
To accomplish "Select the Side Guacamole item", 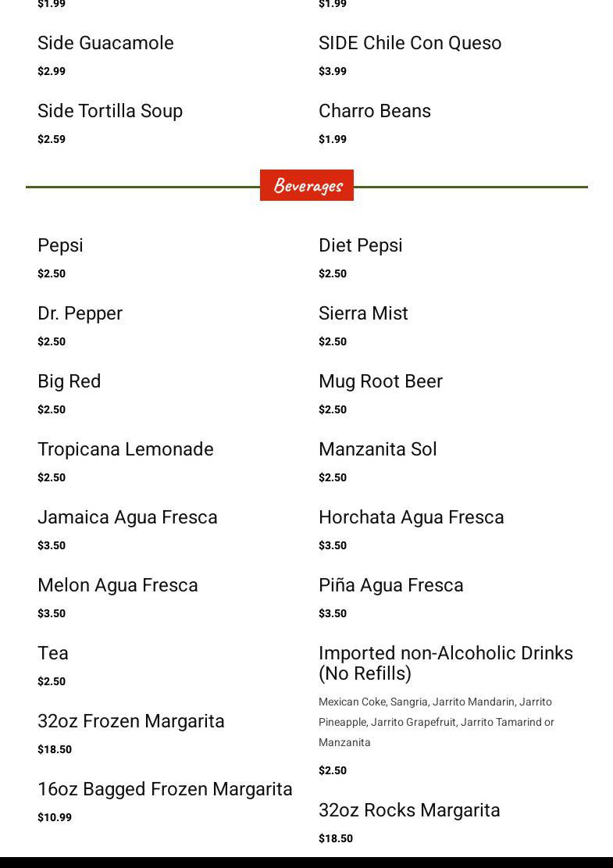I will coord(105,43).
